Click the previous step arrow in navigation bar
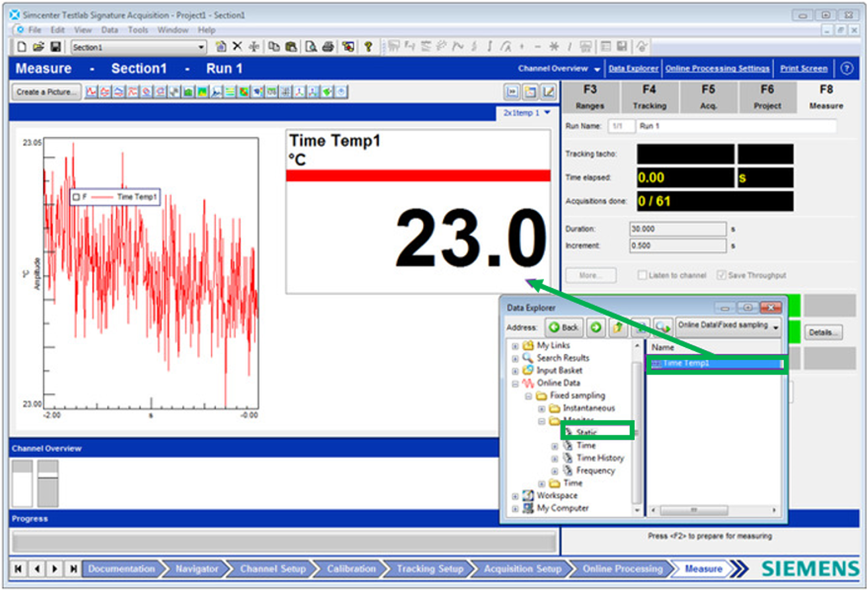This screenshot has height=590, width=868. (37, 569)
